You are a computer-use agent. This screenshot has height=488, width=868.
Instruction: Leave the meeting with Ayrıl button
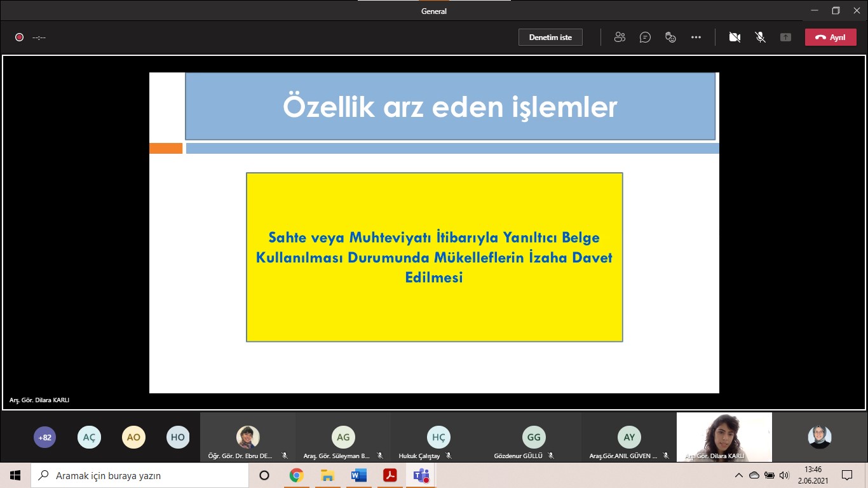[830, 37]
